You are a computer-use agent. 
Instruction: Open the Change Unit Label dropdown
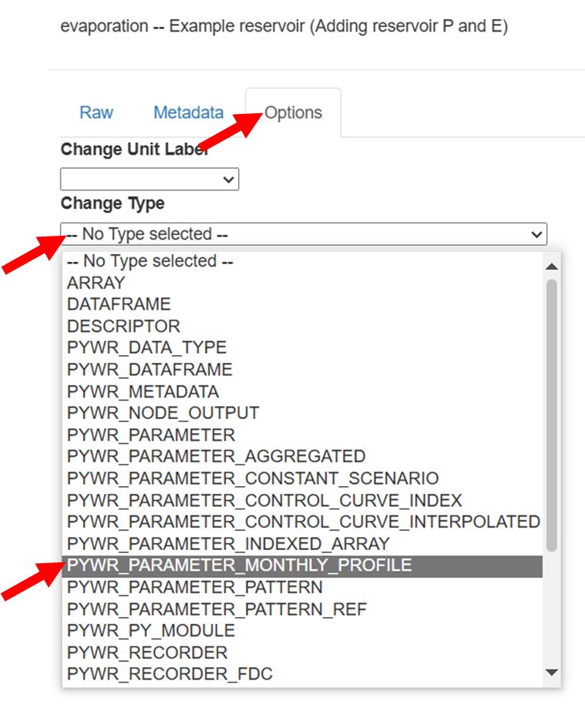click(x=150, y=179)
